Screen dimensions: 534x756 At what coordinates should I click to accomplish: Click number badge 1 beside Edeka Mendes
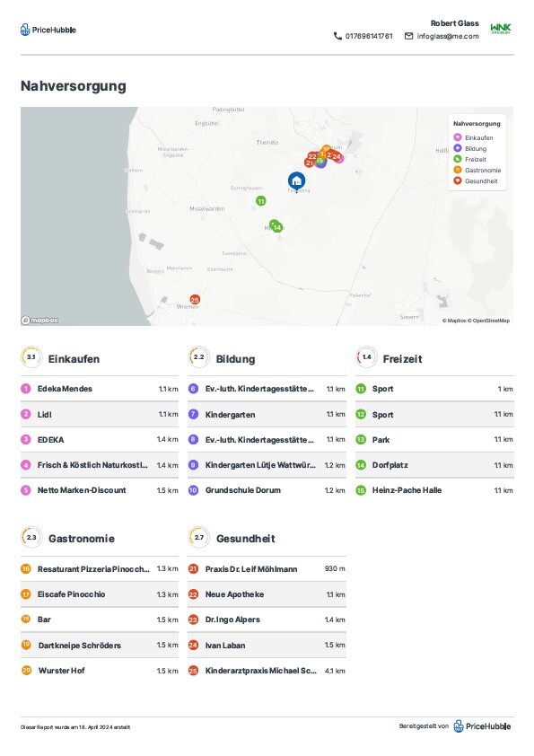point(25,389)
